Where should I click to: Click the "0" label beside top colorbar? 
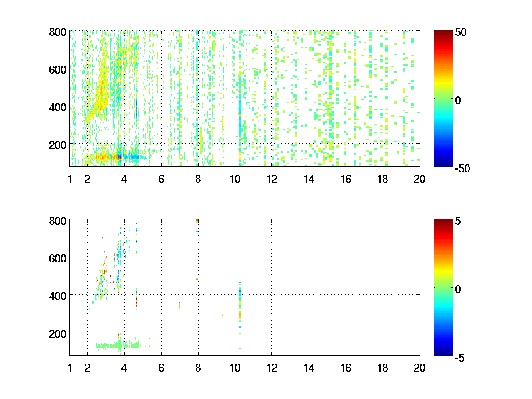point(458,100)
